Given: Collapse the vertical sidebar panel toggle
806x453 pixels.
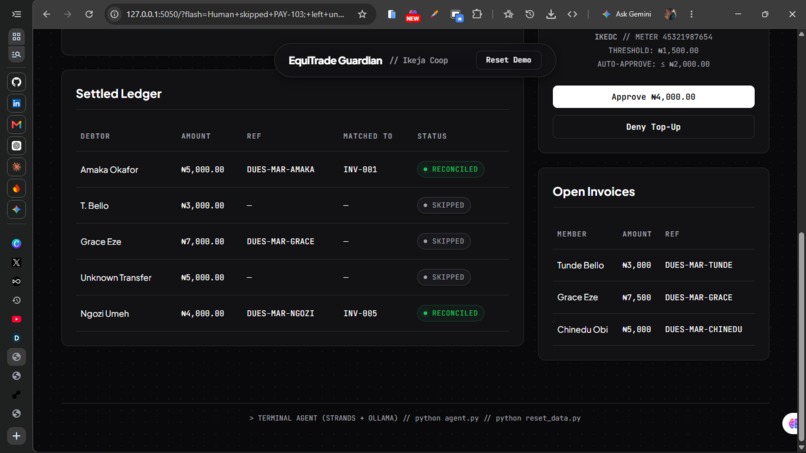Looking at the screenshot, I should (x=16, y=14).
